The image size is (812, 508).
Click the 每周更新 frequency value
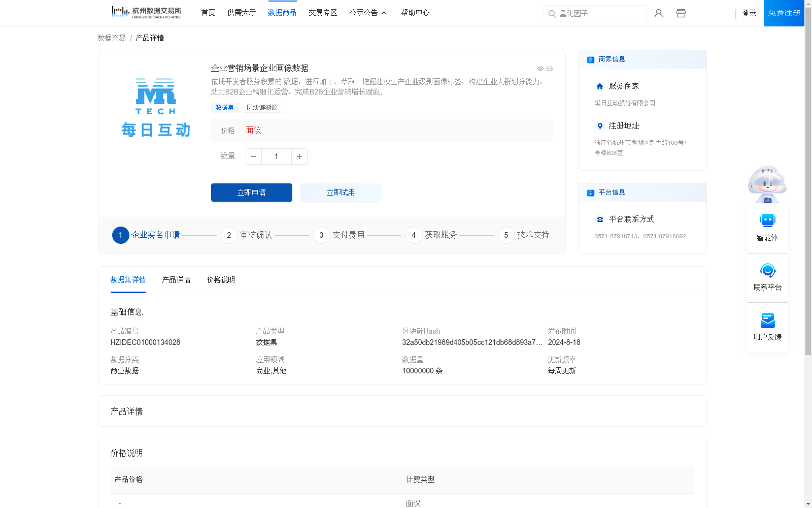pos(562,371)
